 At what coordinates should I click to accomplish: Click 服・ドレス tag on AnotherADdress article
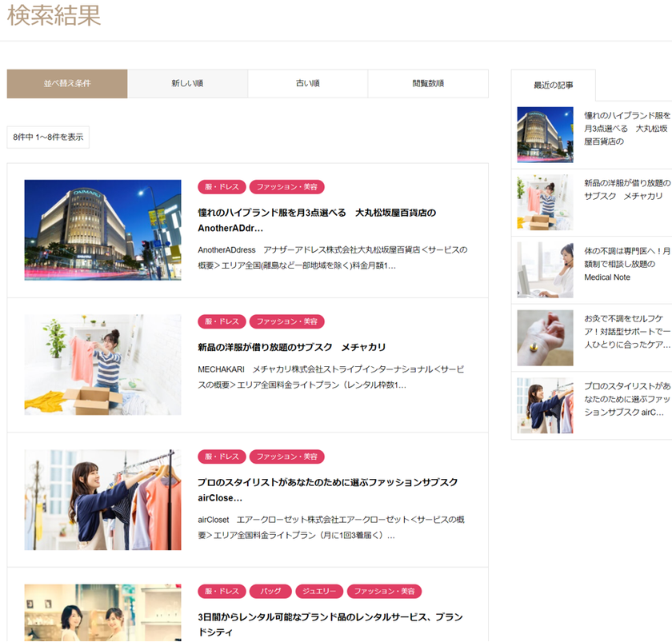222,187
